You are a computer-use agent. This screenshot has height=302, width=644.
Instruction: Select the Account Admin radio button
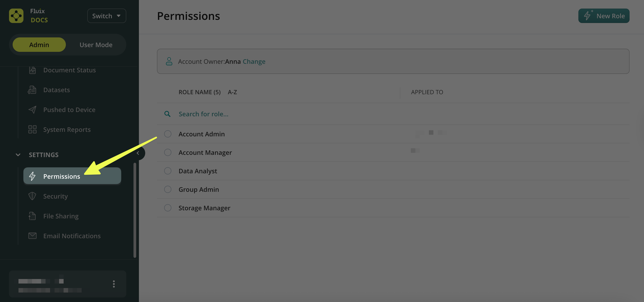pos(168,134)
